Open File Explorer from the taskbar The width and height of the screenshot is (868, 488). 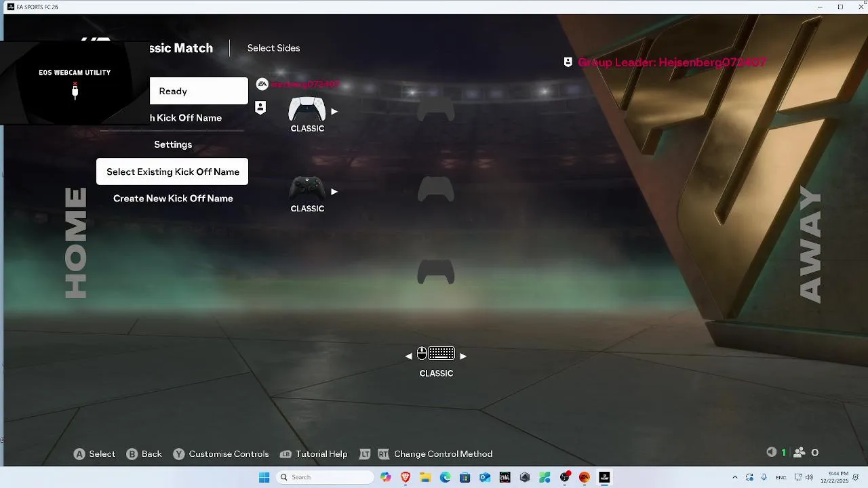[x=425, y=477]
